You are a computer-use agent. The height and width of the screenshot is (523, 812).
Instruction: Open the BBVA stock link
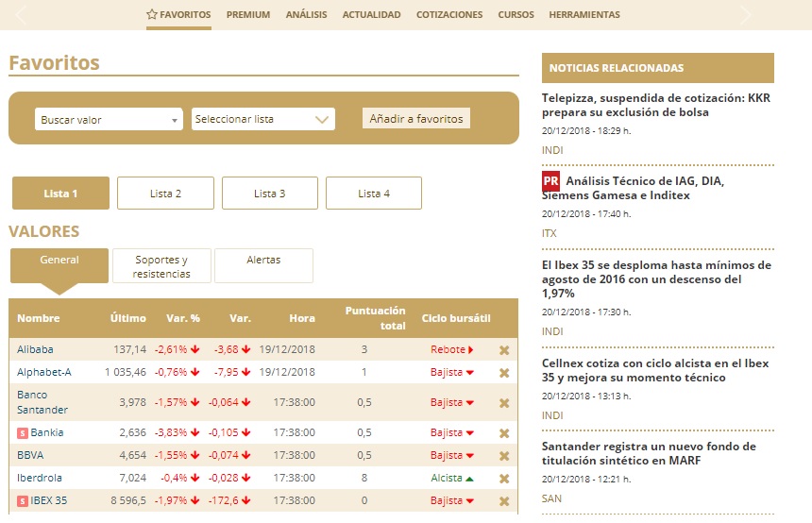[x=30, y=455]
